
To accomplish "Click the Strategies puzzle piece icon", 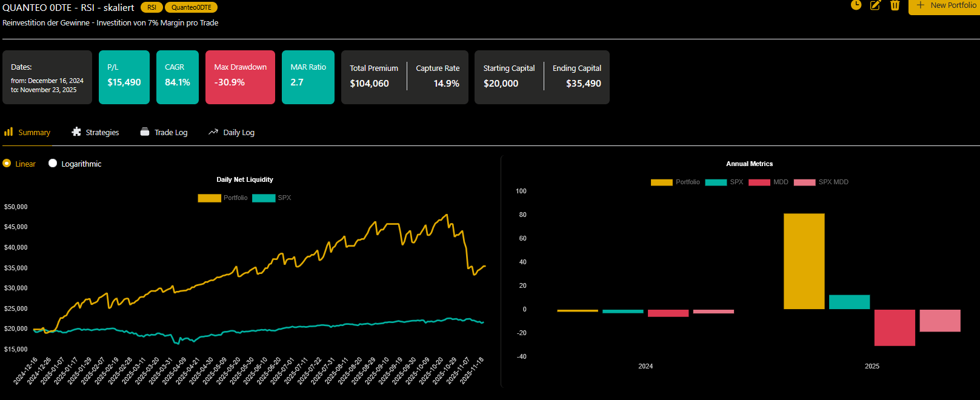I will (76, 132).
